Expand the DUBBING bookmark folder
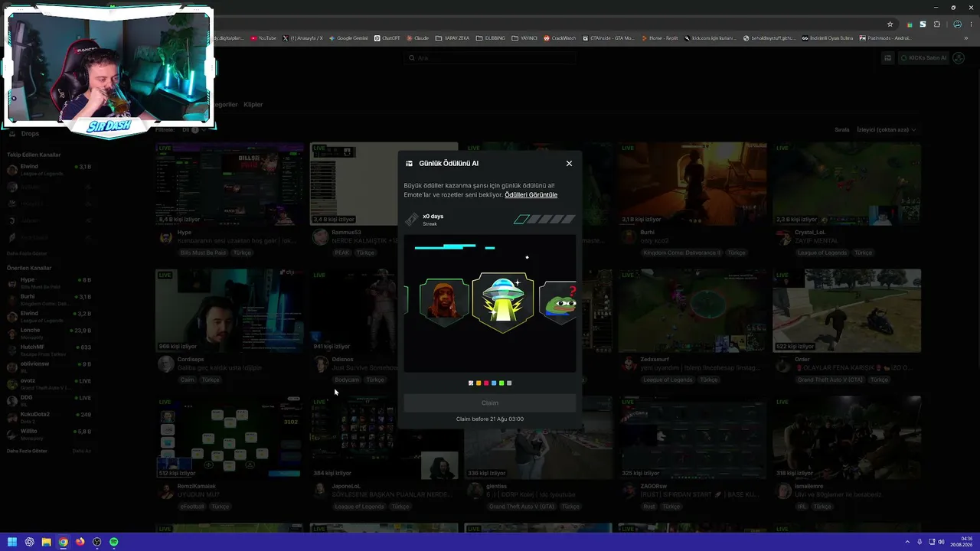This screenshot has width=980, height=551. click(490, 38)
